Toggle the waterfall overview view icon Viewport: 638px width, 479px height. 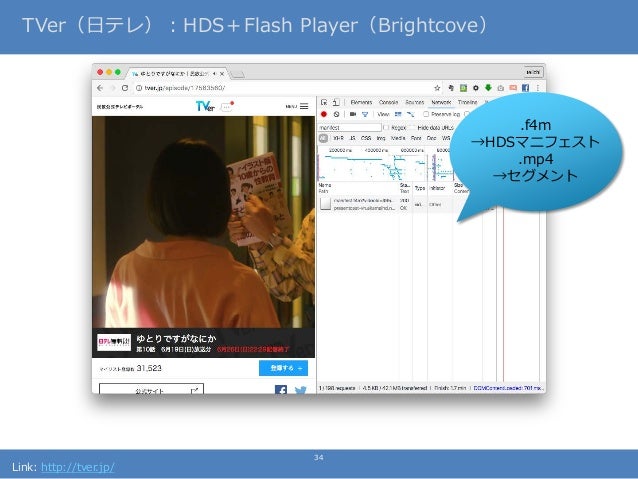tap(411, 114)
